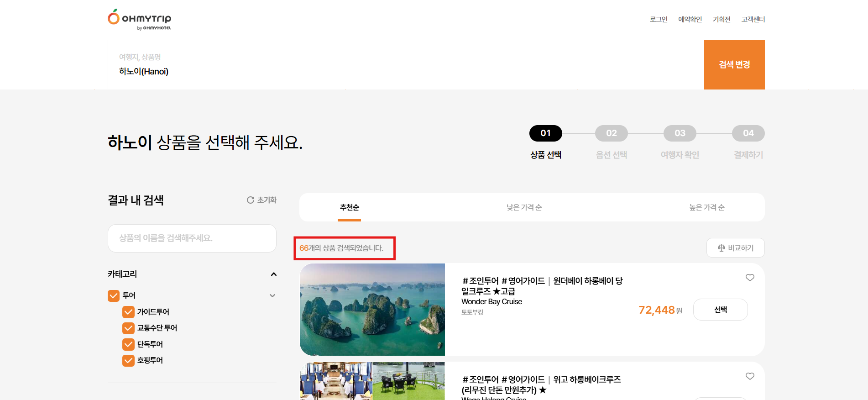This screenshot has height=400, width=868.
Task: Uncheck the 호핑투어 checkbox
Action: coord(128,361)
